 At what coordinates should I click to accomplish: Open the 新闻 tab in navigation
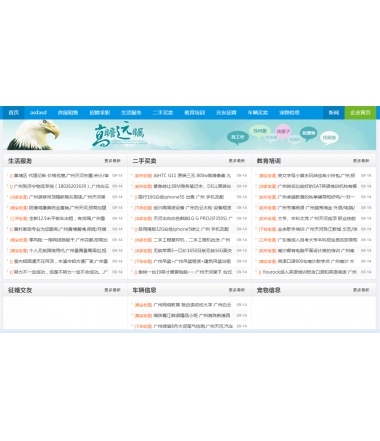coord(334,113)
